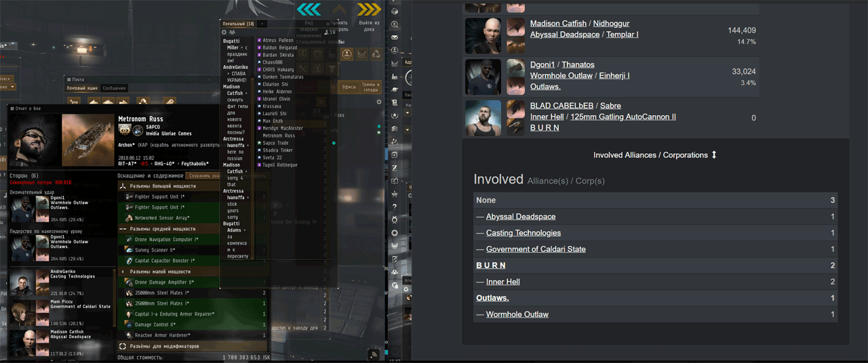Click the Drone Damage Amplifier II icon

pyautogui.click(x=128, y=282)
